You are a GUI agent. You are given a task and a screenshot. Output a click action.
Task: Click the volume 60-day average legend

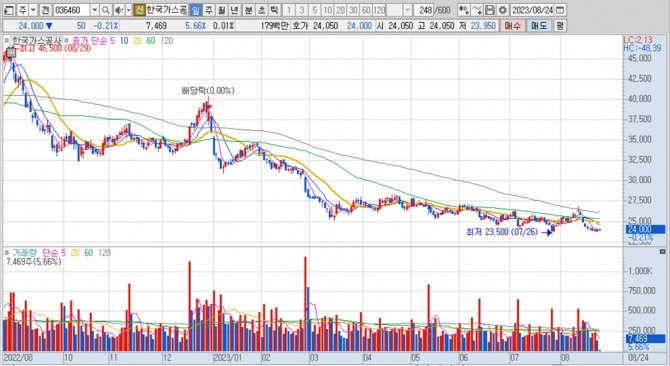coord(88,253)
